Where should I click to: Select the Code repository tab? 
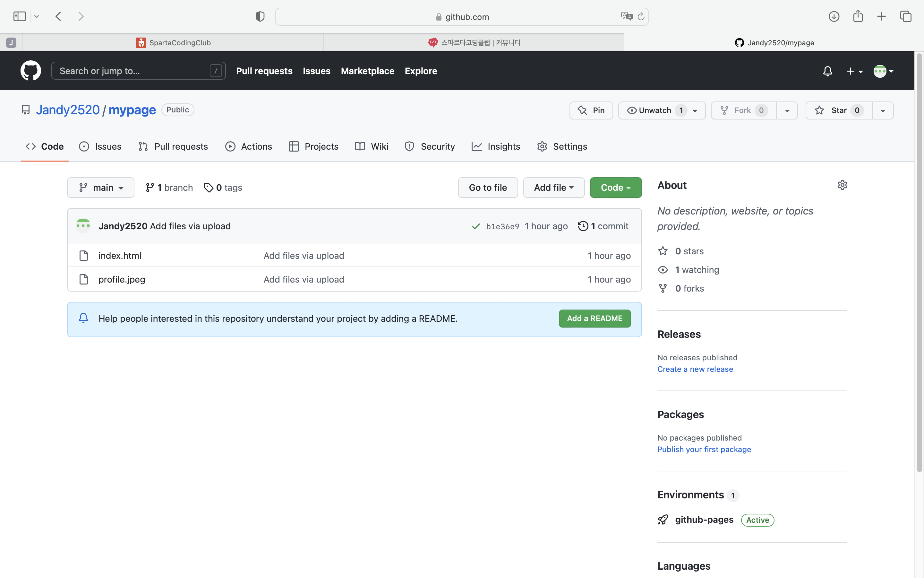tap(45, 146)
